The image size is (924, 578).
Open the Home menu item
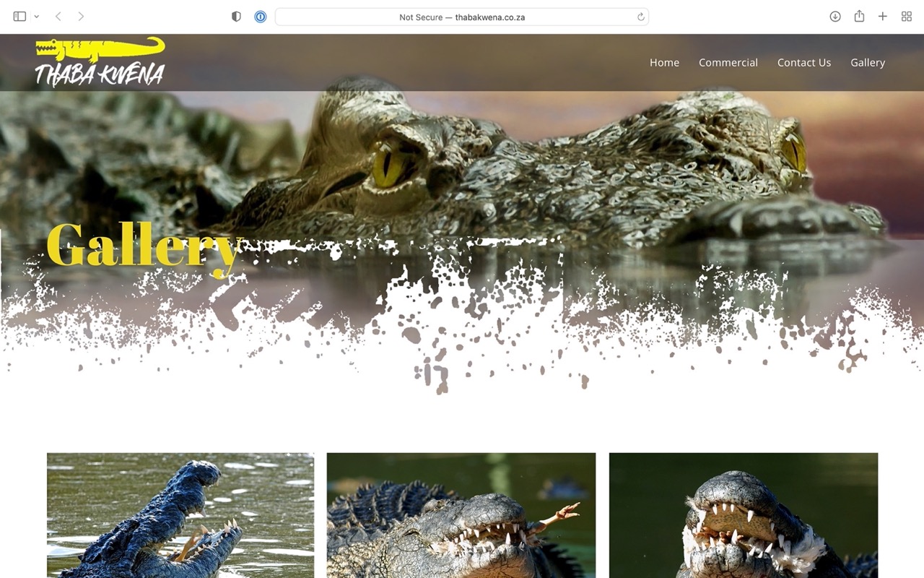[x=664, y=63]
